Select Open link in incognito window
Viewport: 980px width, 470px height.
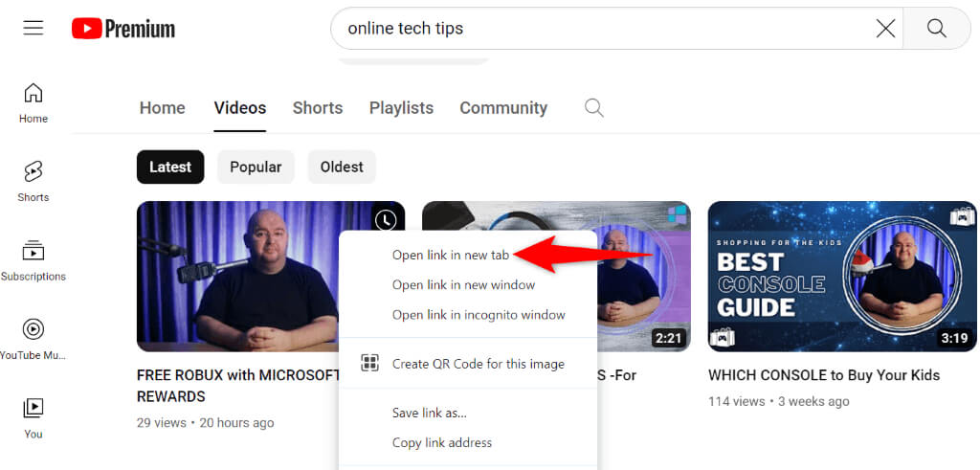coord(479,315)
